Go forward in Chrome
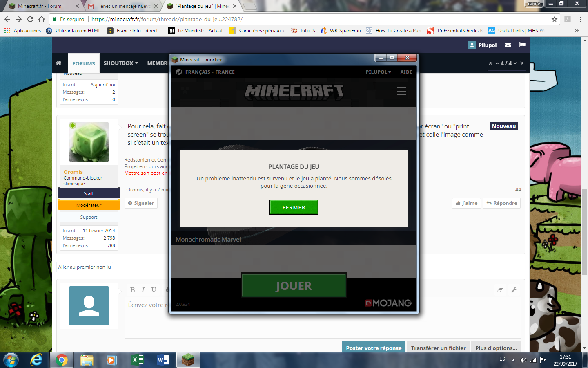This screenshot has height=368, width=588. 19,19
